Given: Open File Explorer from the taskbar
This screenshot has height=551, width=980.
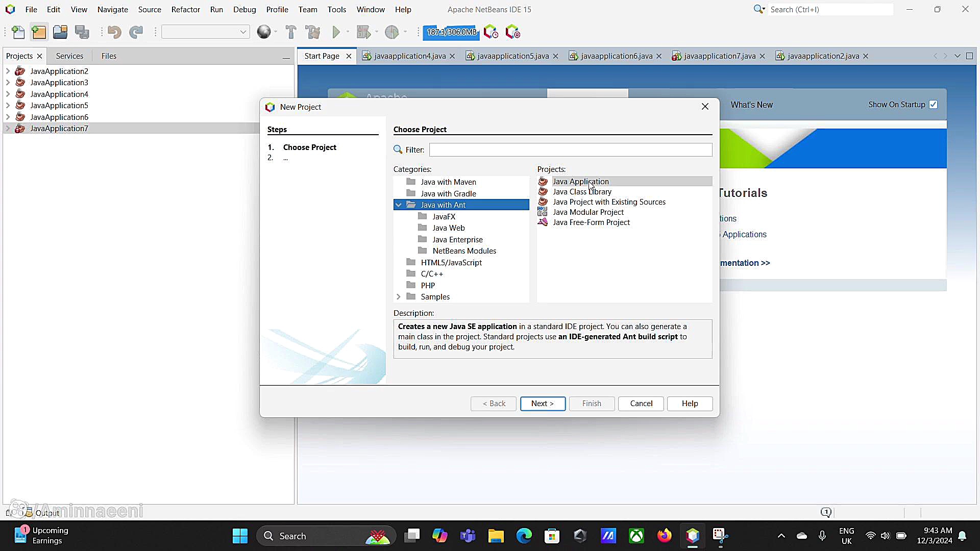Looking at the screenshot, I should [496, 536].
